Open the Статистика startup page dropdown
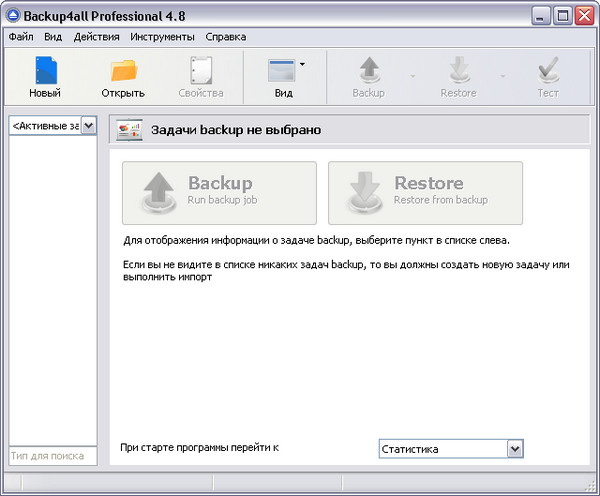Screen dimensions: 600x496 click(x=515, y=449)
